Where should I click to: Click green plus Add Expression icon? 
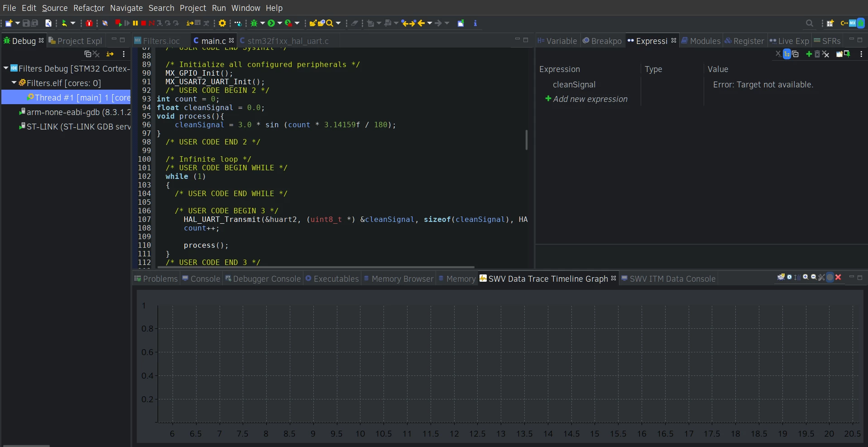tap(809, 54)
